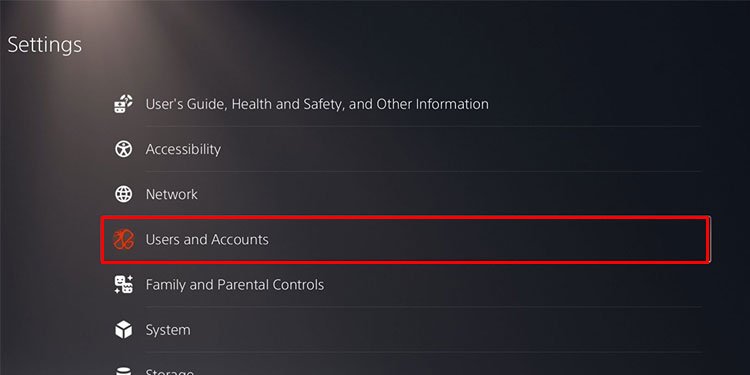Select the Network text label
750x375 pixels.
(171, 194)
